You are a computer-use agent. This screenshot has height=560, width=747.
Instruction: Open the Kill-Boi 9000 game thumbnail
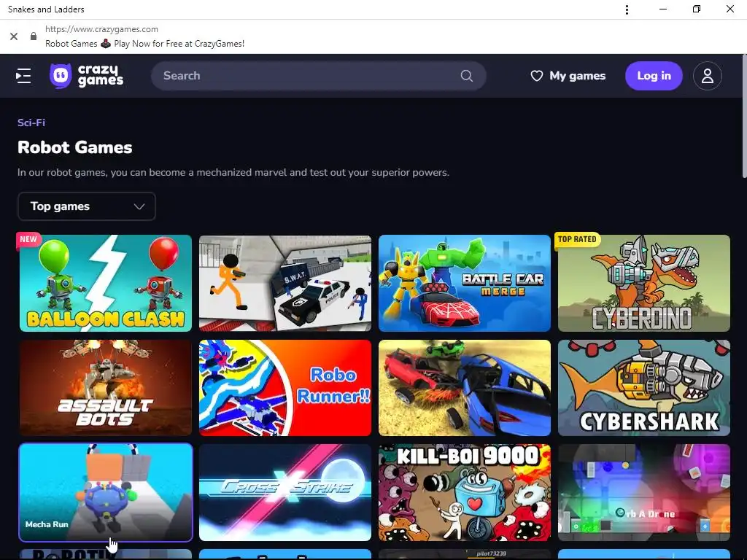(465, 492)
